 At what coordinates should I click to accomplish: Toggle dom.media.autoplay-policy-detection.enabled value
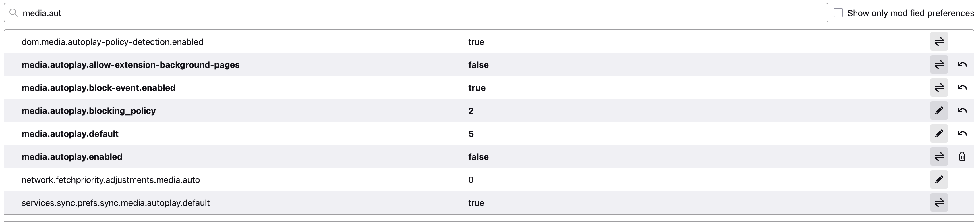tap(939, 41)
